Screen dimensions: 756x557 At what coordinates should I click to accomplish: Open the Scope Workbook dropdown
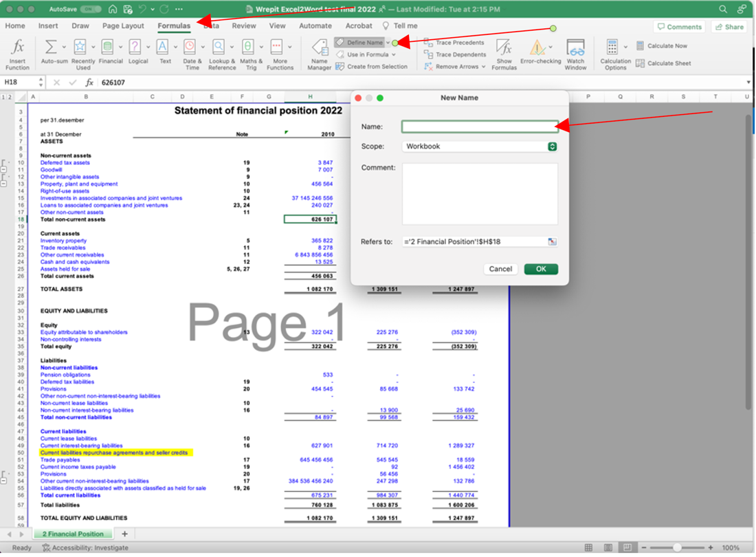pyautogui.click(x=480, y=146)
